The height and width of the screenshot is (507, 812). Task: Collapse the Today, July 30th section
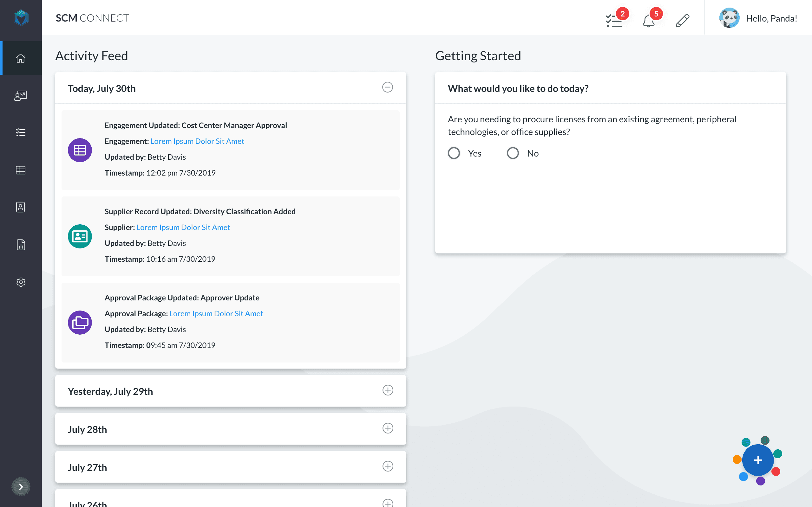[x=388, y=87]
